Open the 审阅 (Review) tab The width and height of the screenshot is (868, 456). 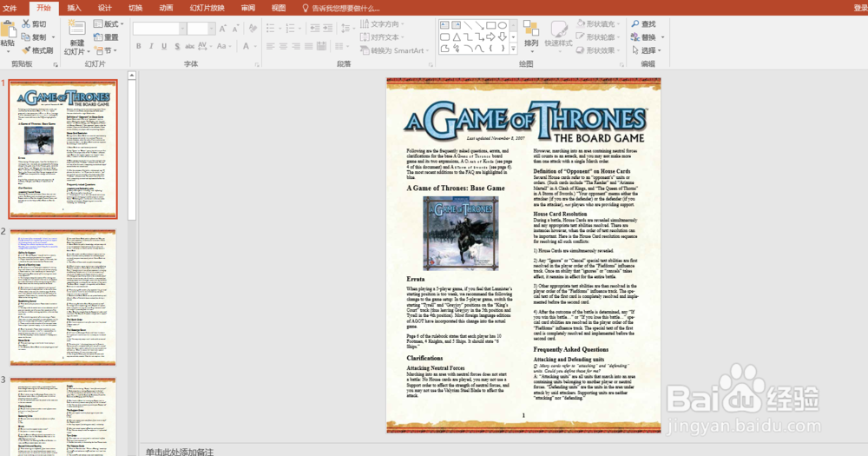click(248, 9)
